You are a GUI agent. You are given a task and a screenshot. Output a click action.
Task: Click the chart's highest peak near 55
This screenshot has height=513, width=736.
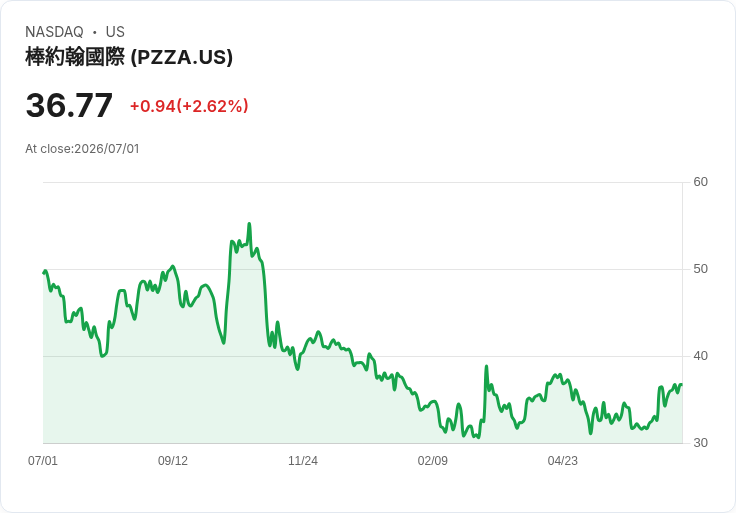point(249,224)
